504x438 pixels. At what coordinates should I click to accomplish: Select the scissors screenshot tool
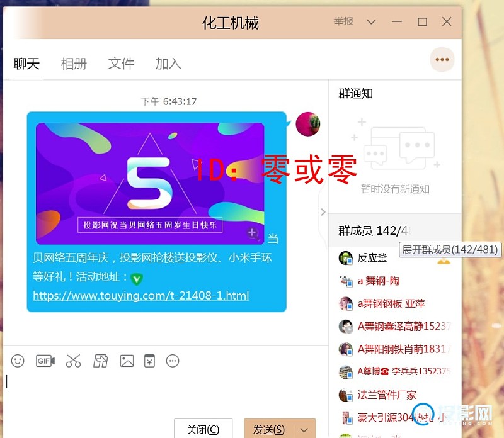point(73,361)
